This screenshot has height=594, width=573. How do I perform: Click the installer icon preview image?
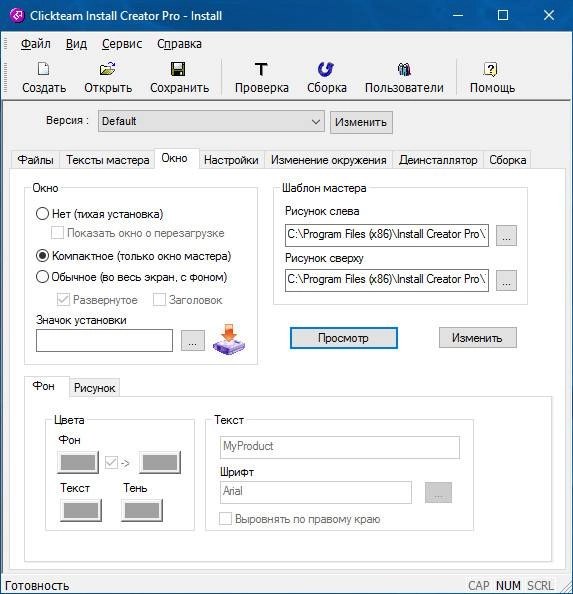[x=229, y=340]
